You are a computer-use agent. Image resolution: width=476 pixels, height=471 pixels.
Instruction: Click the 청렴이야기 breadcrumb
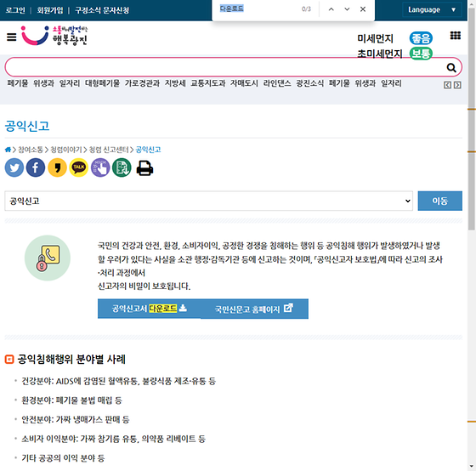click(x=66, y=150)
